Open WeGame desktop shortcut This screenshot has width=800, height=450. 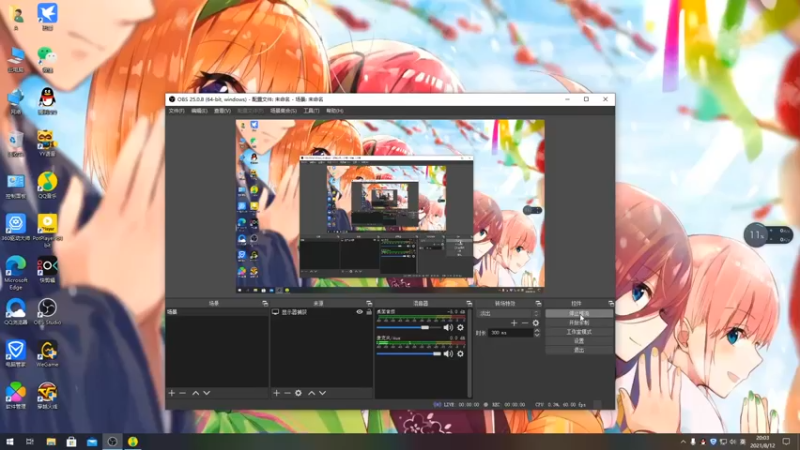click(47, 354)
